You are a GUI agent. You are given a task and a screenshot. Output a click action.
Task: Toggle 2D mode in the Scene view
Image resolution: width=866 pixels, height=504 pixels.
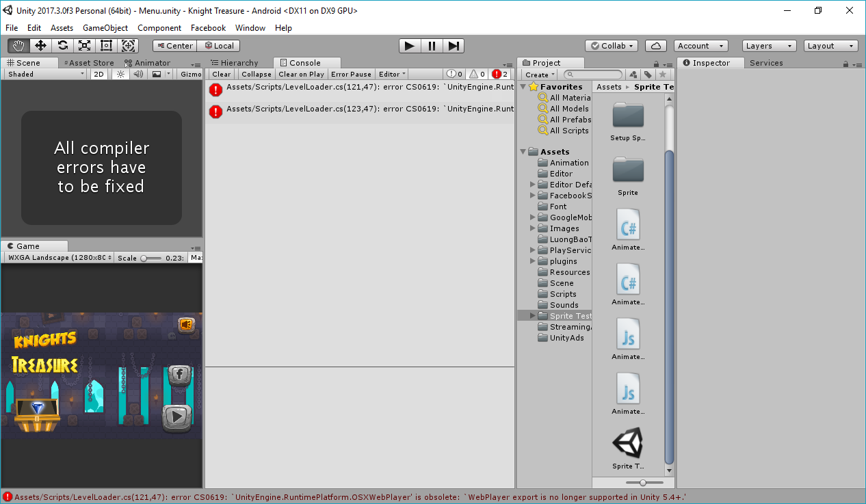coord(99,74)
